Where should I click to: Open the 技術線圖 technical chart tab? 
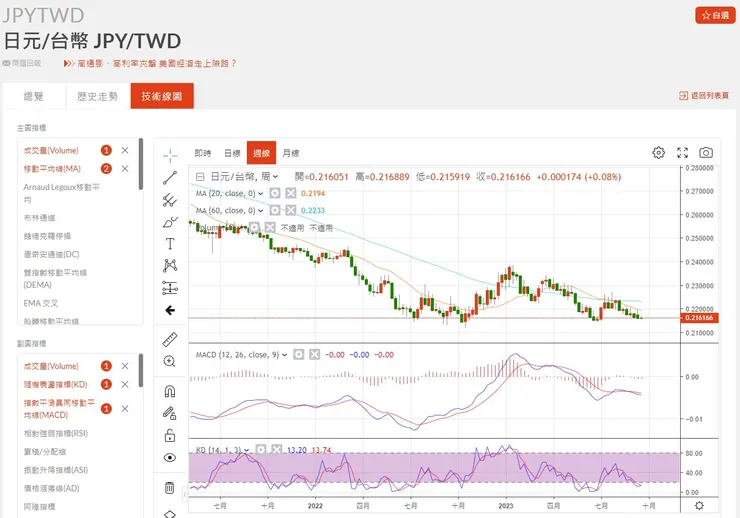162,96
